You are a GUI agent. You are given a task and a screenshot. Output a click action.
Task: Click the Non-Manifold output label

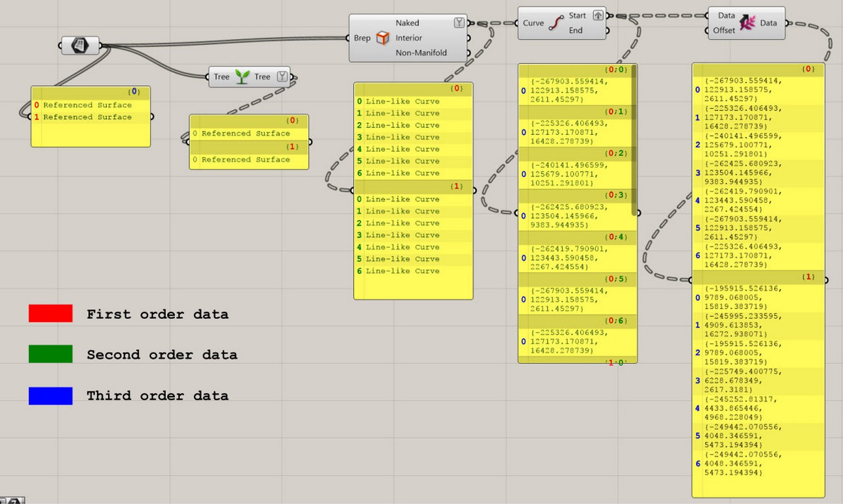coord(421,53)
